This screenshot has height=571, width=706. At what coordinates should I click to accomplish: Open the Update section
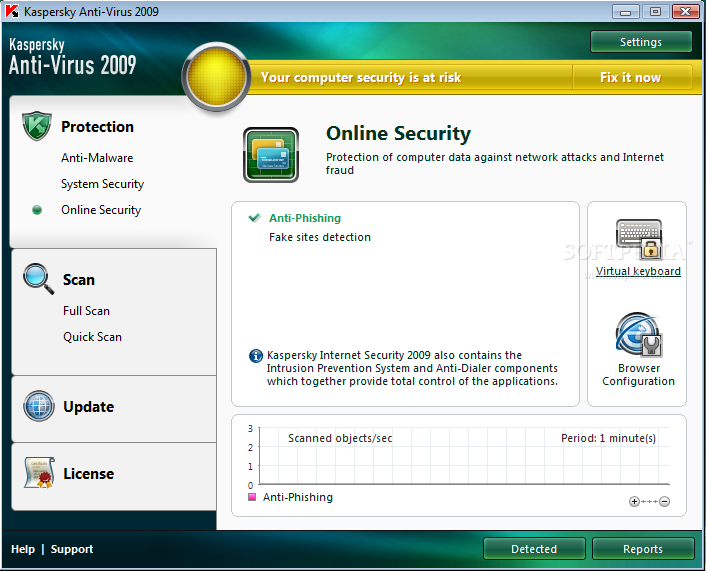click(88, 407)
